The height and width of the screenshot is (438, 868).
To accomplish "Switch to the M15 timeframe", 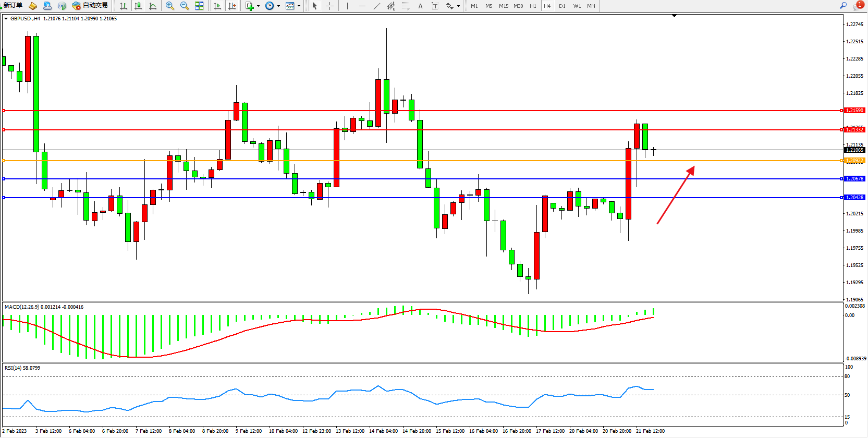I will tap(503, 6).
